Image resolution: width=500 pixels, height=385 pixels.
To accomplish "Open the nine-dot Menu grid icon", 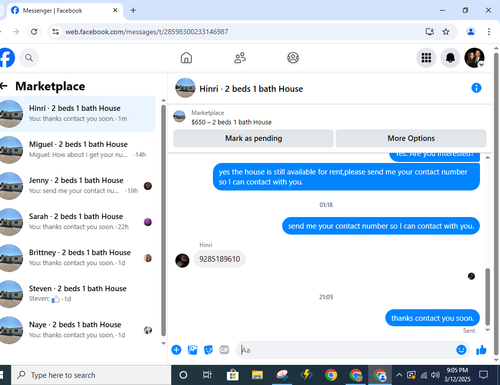I will [x=426, y=58].
